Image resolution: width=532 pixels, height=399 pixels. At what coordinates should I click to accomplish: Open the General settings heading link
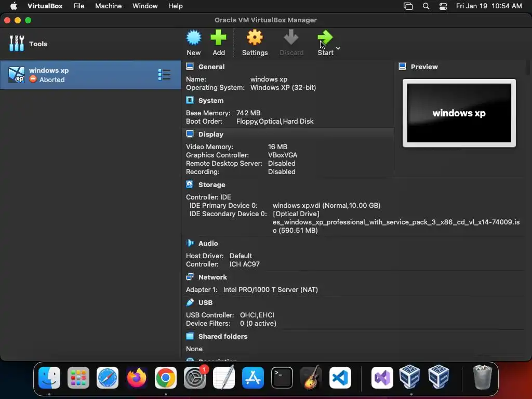click(211, 67)
